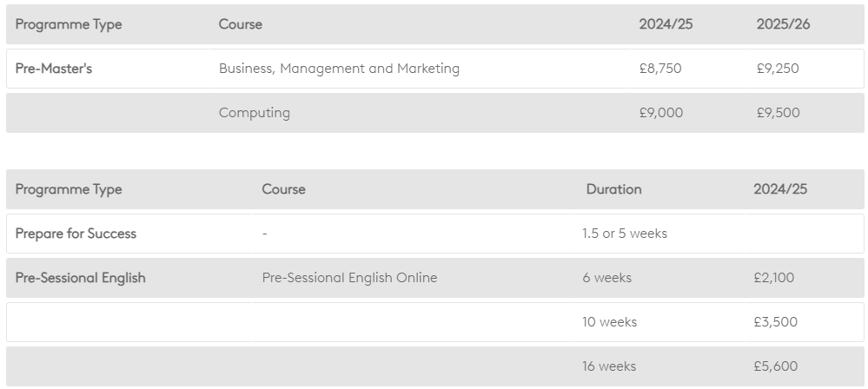Click the £5,600 fee amount
868x389 pixels.
pyautogui.click(x=776, y=366)
